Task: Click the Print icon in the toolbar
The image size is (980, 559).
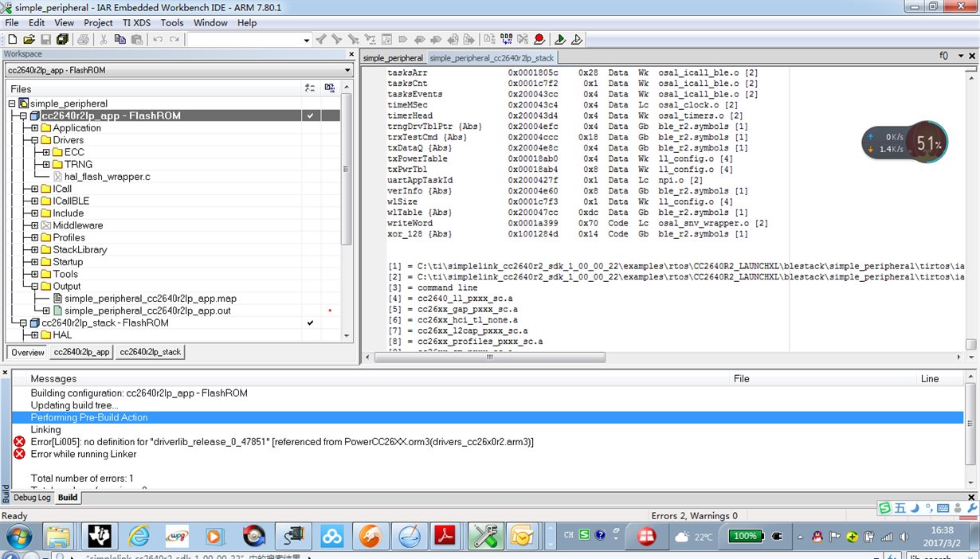Action: (x=83, y=39)
